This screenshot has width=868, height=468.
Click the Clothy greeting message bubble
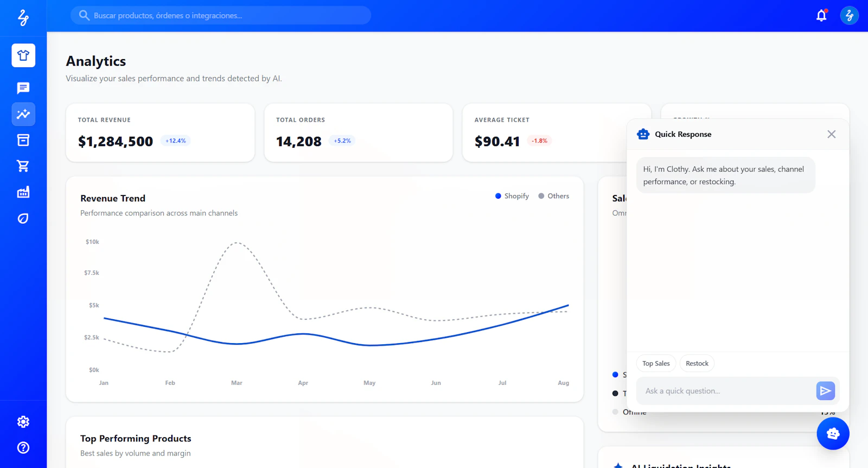coord(726,175)
